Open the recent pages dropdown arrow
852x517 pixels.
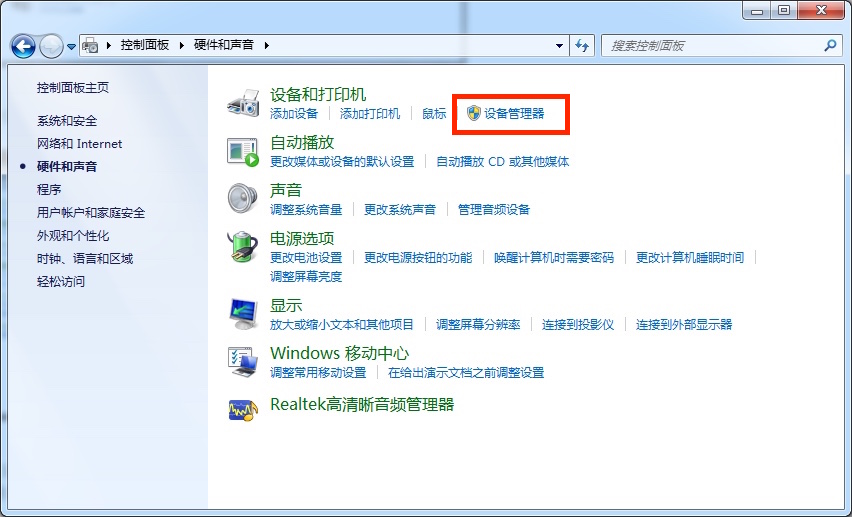pyautogui.click(x=71, y=47)
